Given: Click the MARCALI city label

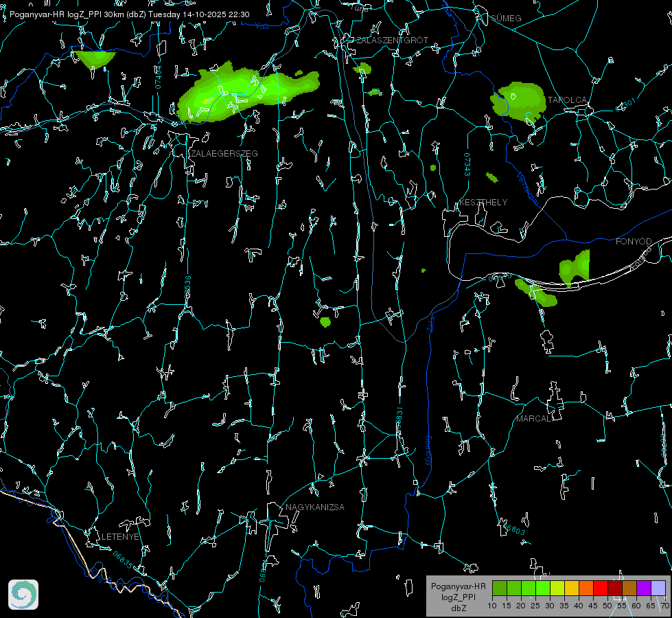Looking at the screenshot, I should (535, 419).
